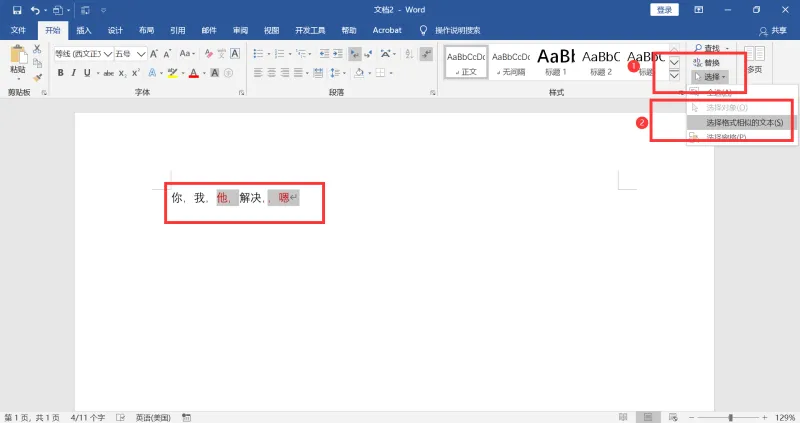Click the numbered list icon
Screen dimensions: 800x423
[x=279, y=54]
